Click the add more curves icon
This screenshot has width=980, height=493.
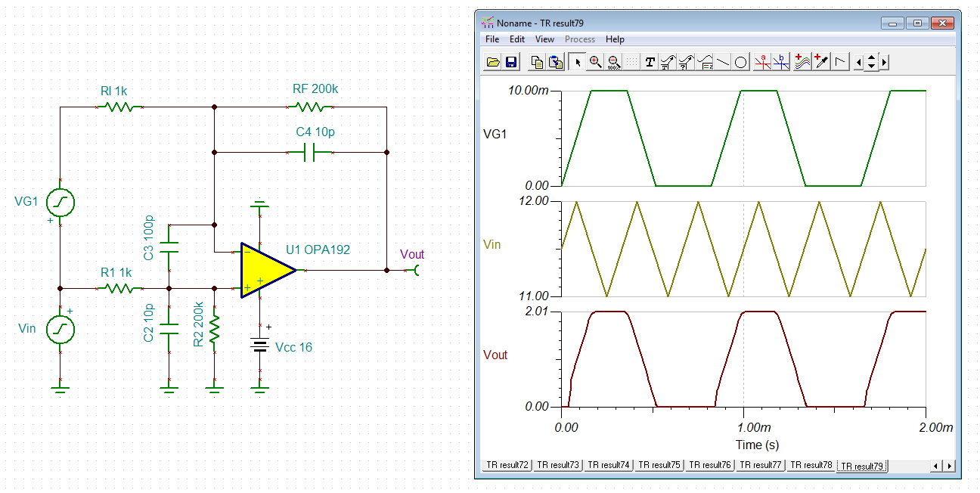tap(802, 62)
